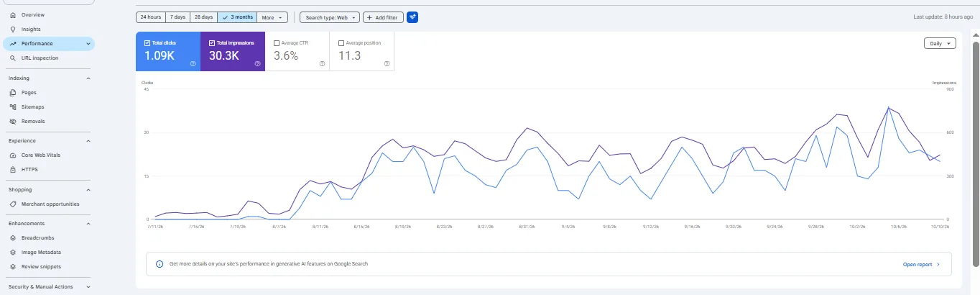Image resolution: width=980 pixels, height=295 pixels.
Task: Open the More date range dropdown
Action: coord(273,17)
